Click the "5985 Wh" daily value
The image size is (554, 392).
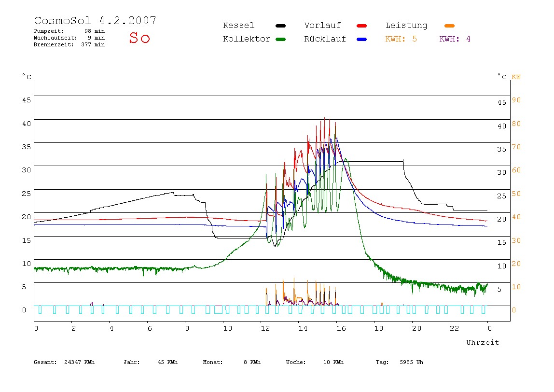click(412, 362)
